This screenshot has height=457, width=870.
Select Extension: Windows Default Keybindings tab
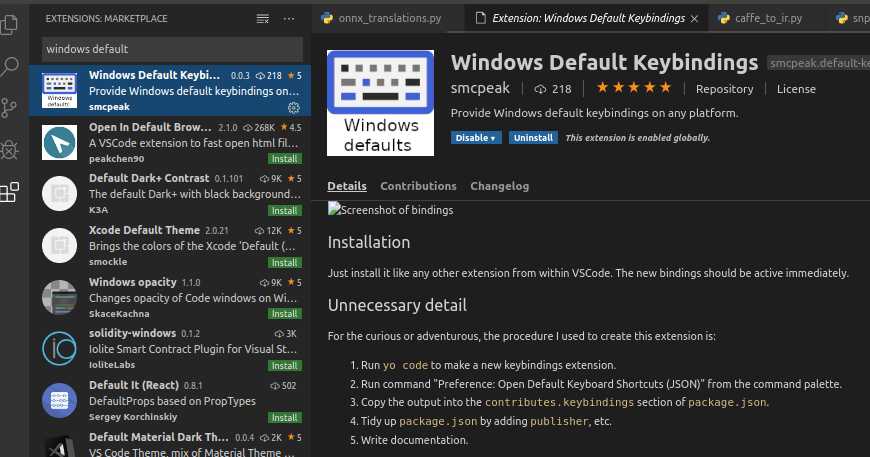(x=586, y=18)
